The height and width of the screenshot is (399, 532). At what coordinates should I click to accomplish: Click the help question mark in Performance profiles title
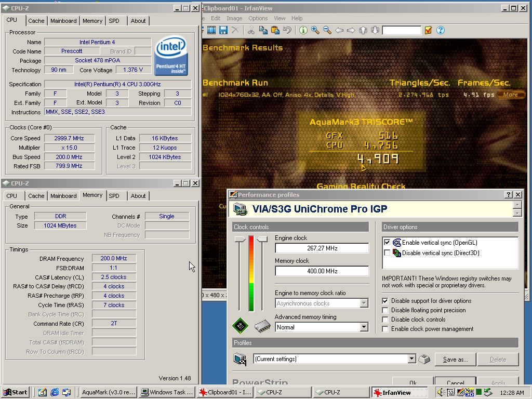tap(508, 194)
